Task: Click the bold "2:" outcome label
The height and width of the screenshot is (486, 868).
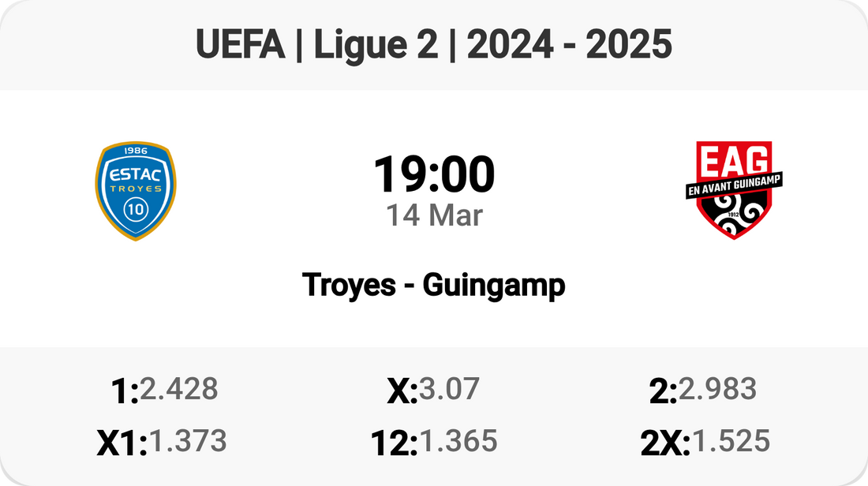Action: coord(664,391)
